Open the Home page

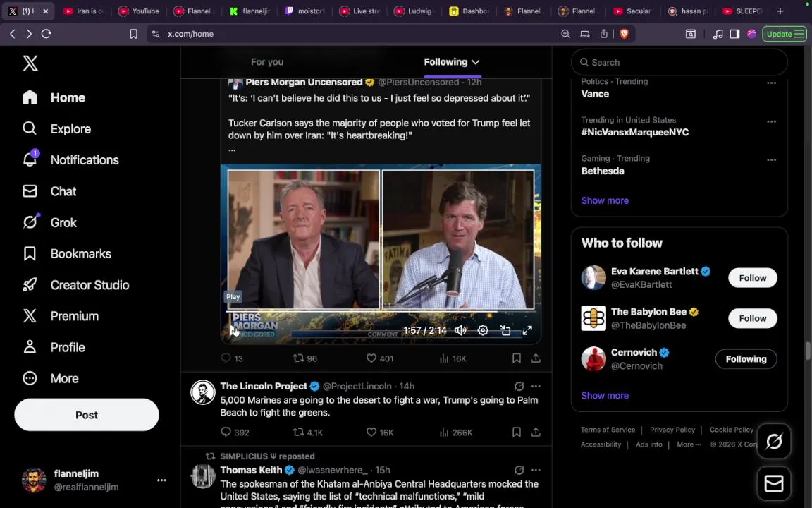(x=54, y=97)
